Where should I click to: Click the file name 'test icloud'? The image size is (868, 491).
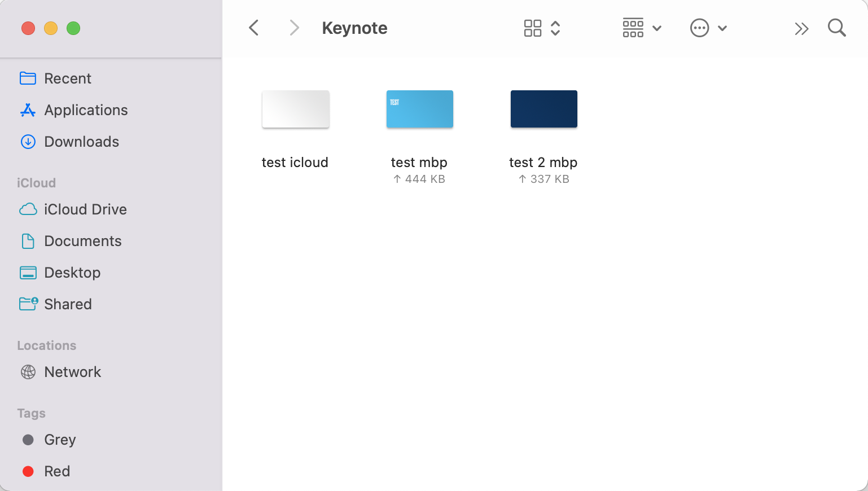point(295,163)
